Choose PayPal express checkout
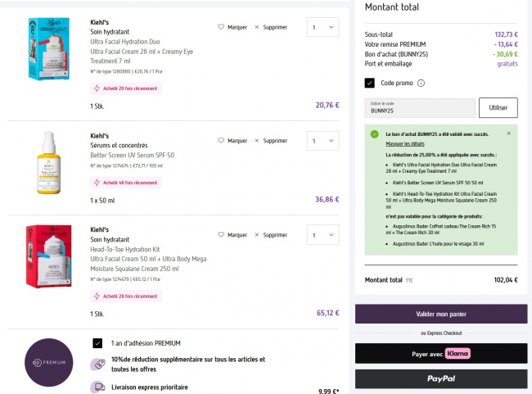Image resolution: width=532 pixels, height=394 pixels. [440, 379]
